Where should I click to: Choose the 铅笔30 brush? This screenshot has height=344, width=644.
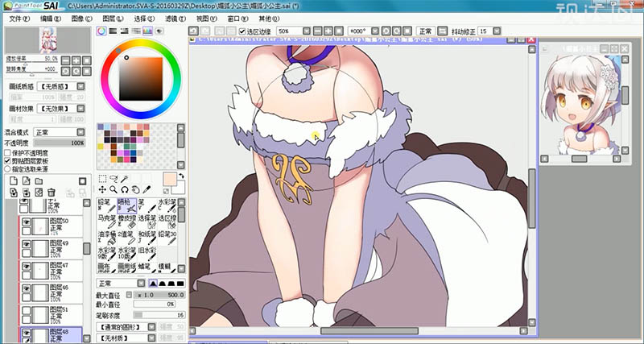[167, 237]
